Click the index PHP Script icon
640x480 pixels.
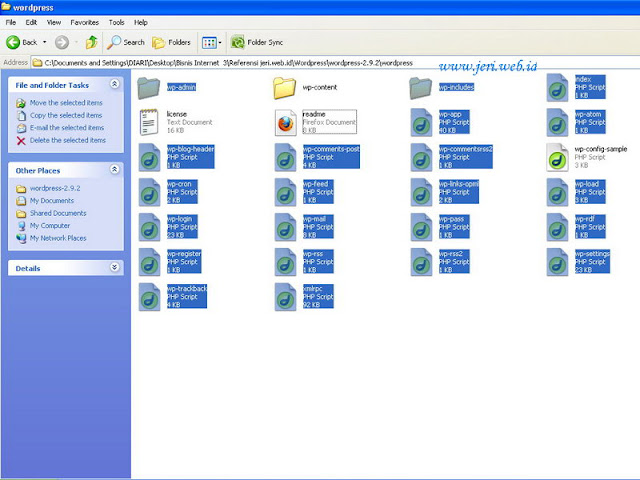[557, 88]
